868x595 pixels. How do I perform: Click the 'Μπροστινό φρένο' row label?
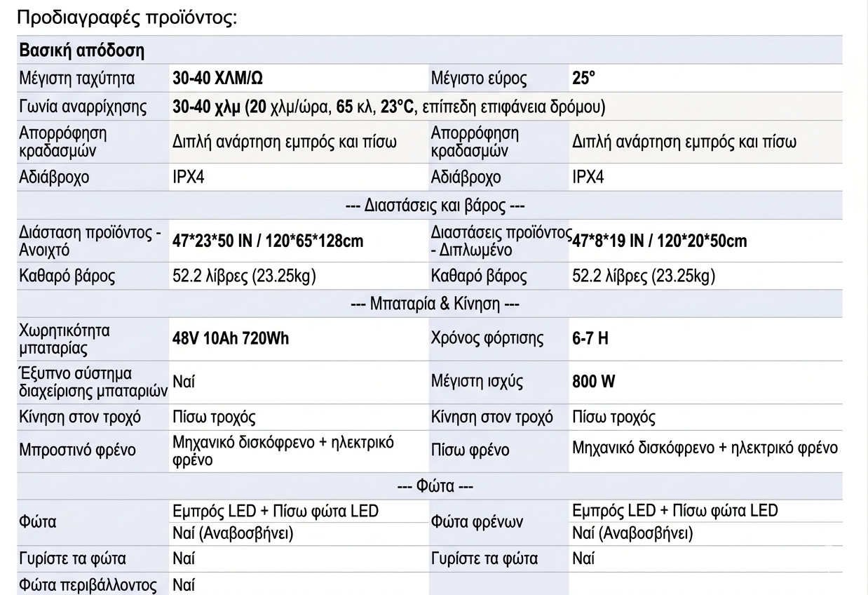[77, 450]
